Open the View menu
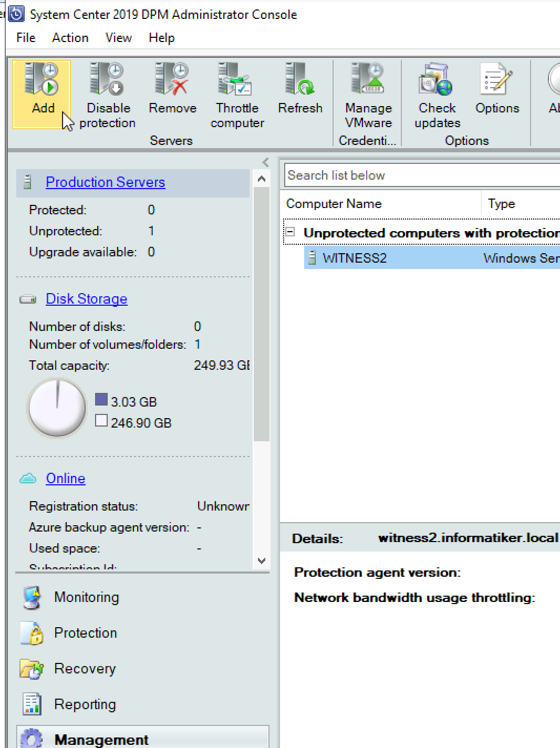Image resolution: width=560 pixels, height=748 pixels. pyautogui.click(x=119, y=38)
